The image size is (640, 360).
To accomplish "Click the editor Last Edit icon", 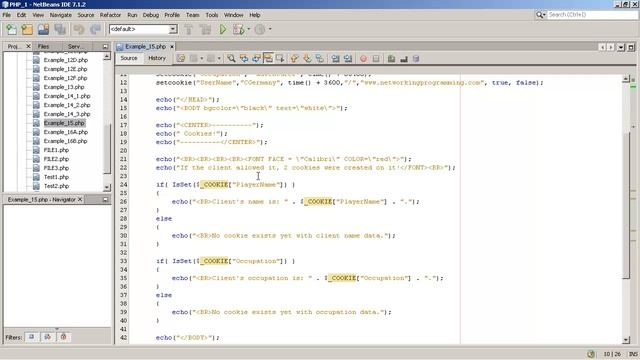I will click(x=181, y=59).
